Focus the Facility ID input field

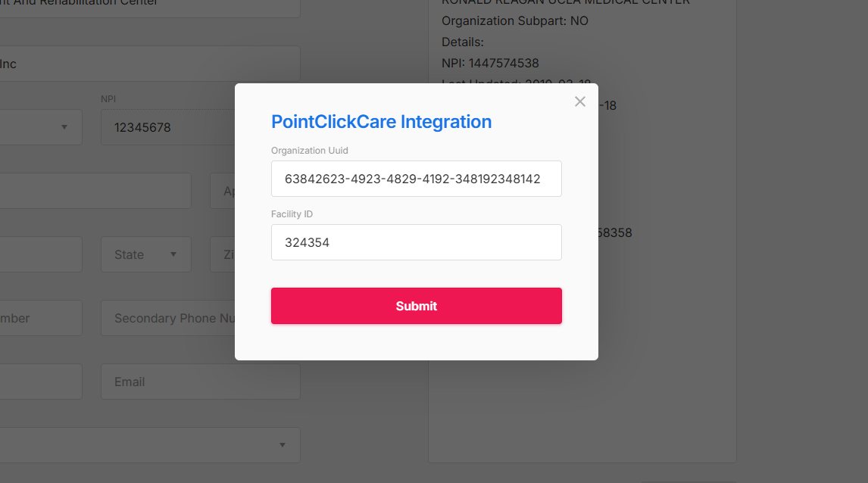point(416,242)
